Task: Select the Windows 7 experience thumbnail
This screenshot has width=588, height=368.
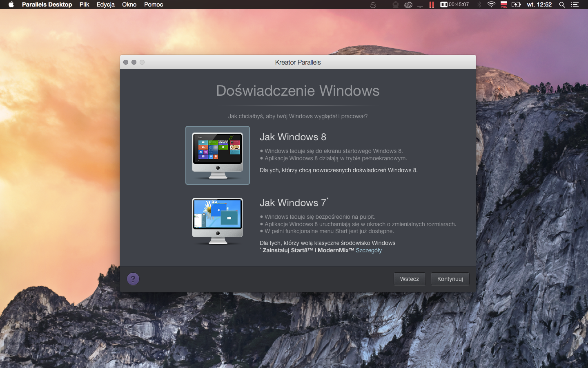Action: click(x=218, y=221)
